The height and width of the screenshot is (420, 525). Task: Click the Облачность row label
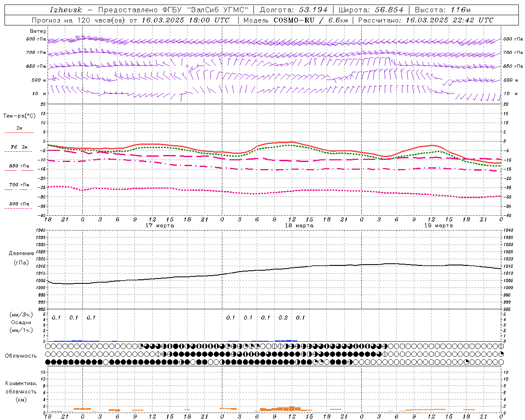click(x=21, y=356)
